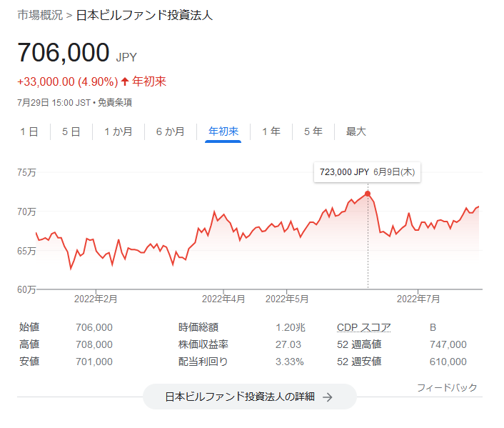
Task: Click the 株価収益率 value 27.03
Action: (x=288, y=344)
